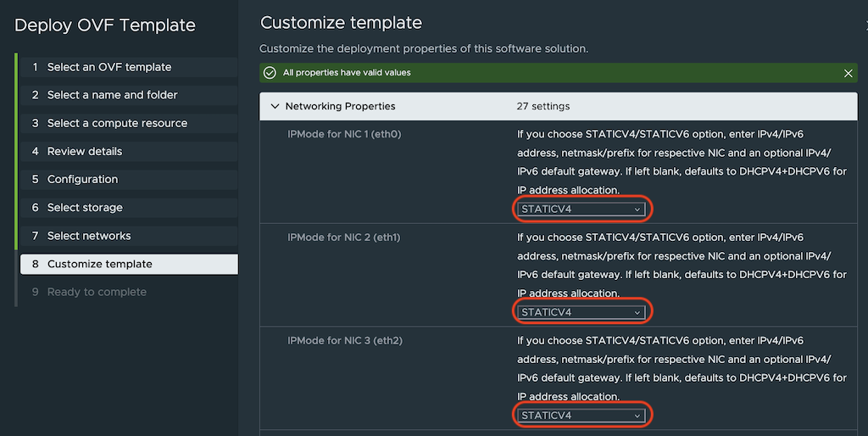868x436 pixels.
Task: Dismiss the valid values notification banner
Action: pyautogui.click(x=849, y=74)
